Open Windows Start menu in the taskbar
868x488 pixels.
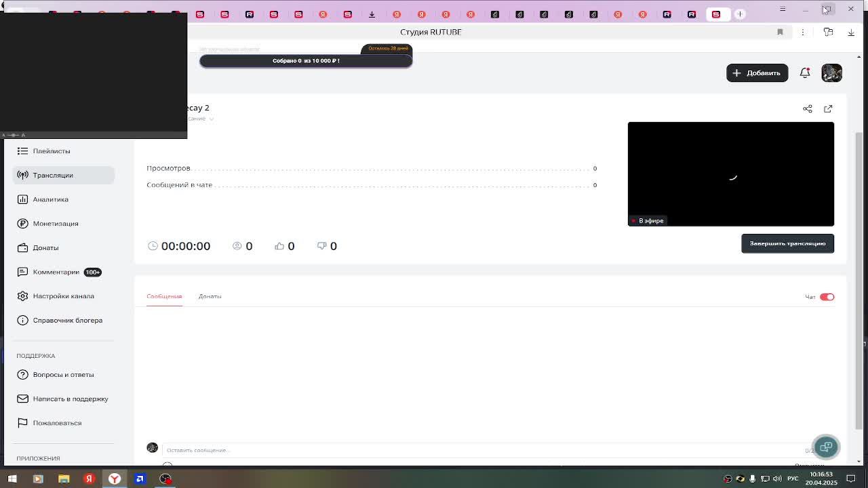click(x=12, y=479)
